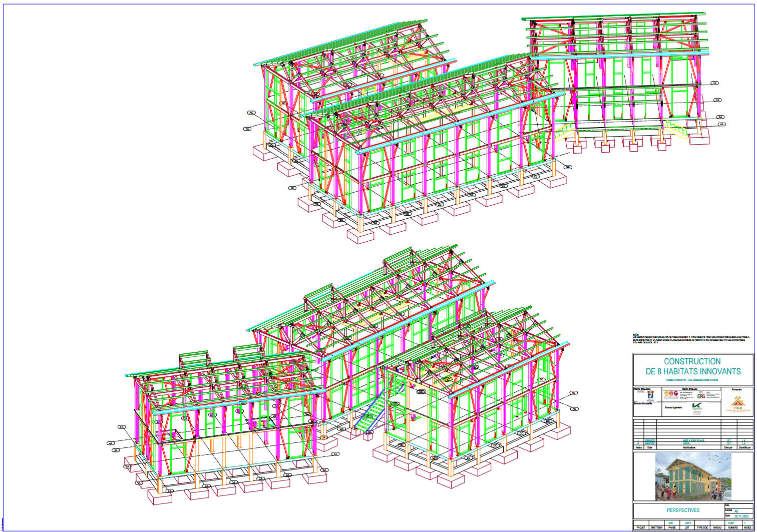The width and height of the screenshot is (757, 532).
Task: Click the 4A axis bubble left of lower model
Action: click(x=110, y=443)
